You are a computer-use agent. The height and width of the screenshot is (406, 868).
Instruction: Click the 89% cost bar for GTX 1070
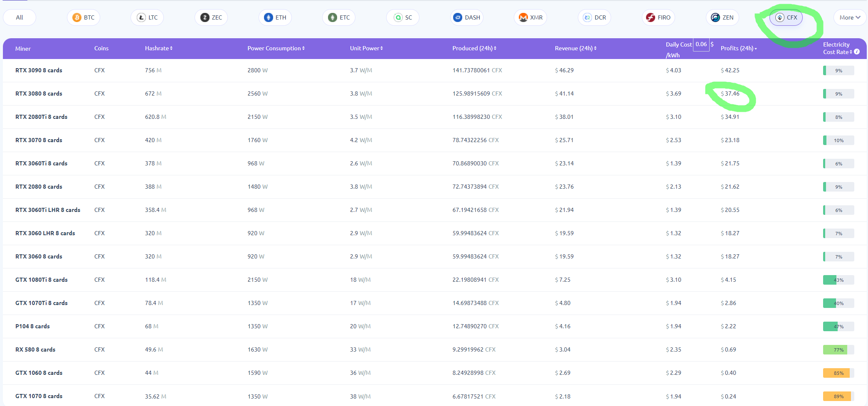pyautogui.click(x=838, y=396)
